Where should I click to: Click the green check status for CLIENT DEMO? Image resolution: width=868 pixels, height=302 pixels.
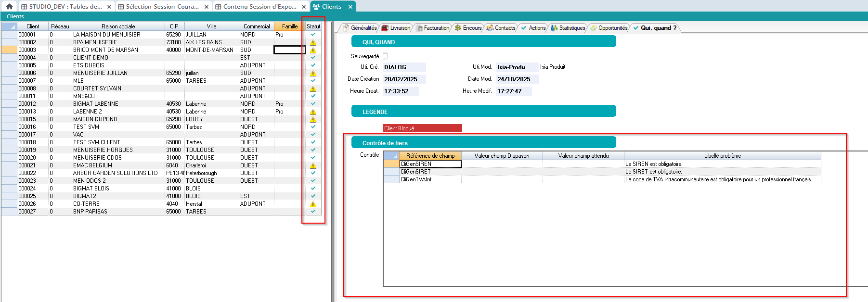[x=313, y=58]
